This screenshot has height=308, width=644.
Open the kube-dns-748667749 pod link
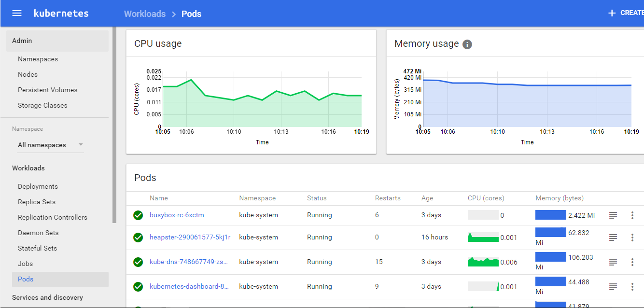pyautogui.click(x=189, y=262)
